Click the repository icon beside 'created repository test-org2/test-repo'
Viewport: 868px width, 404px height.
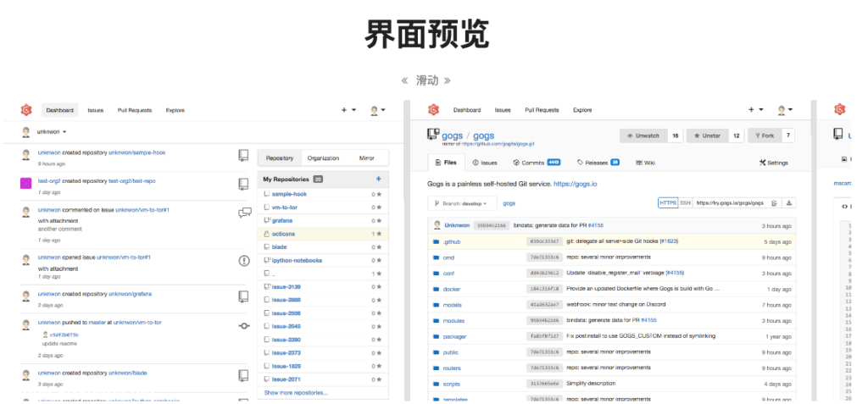[x=243, y=184]
